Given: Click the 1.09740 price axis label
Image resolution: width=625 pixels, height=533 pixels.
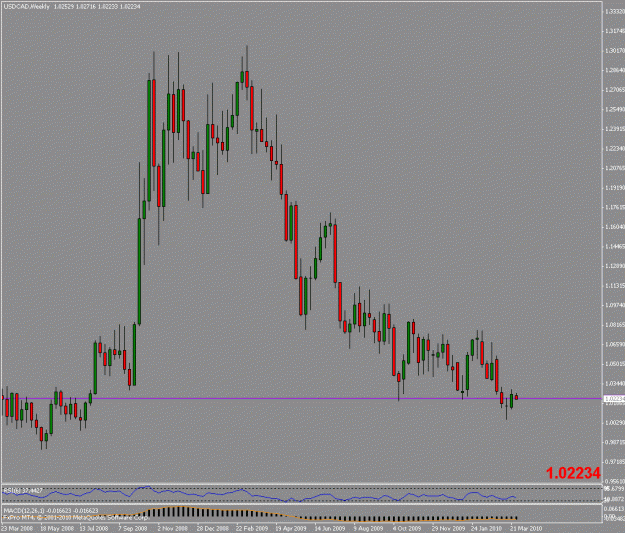Looking at the screenshot, I should click(615, 305).
